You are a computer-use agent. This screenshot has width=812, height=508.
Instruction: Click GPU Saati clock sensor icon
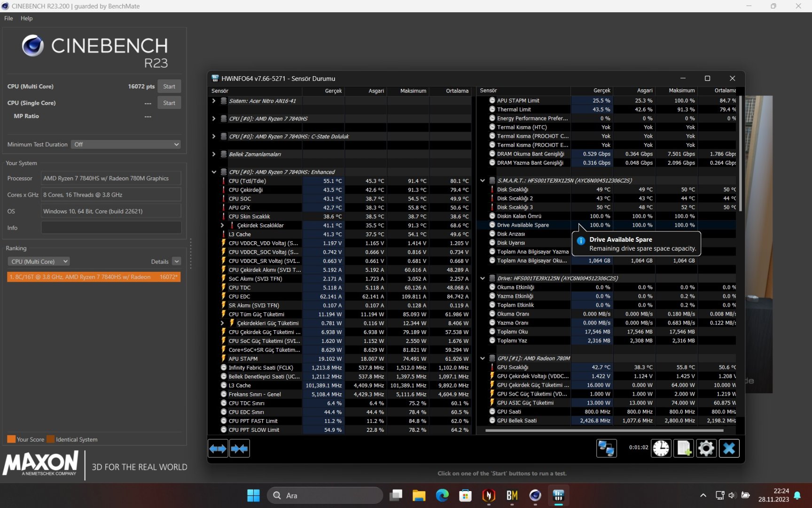click(492, 412)
